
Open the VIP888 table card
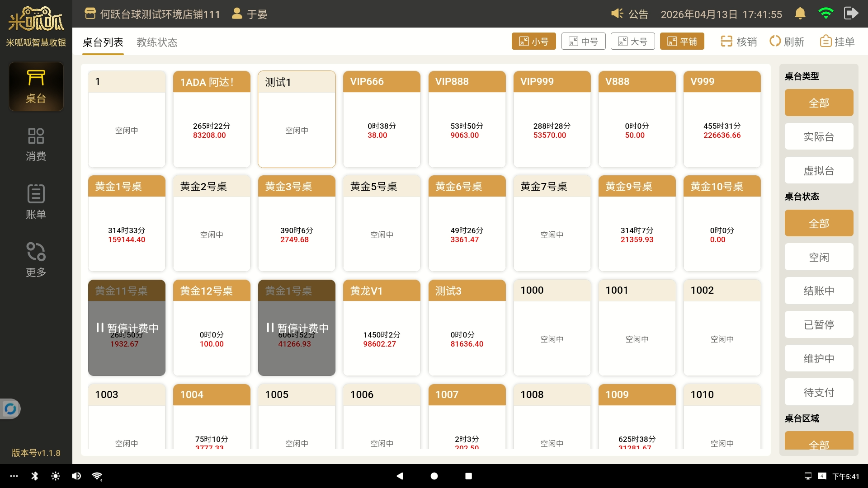pyautogui.click(x=467, y=119)
